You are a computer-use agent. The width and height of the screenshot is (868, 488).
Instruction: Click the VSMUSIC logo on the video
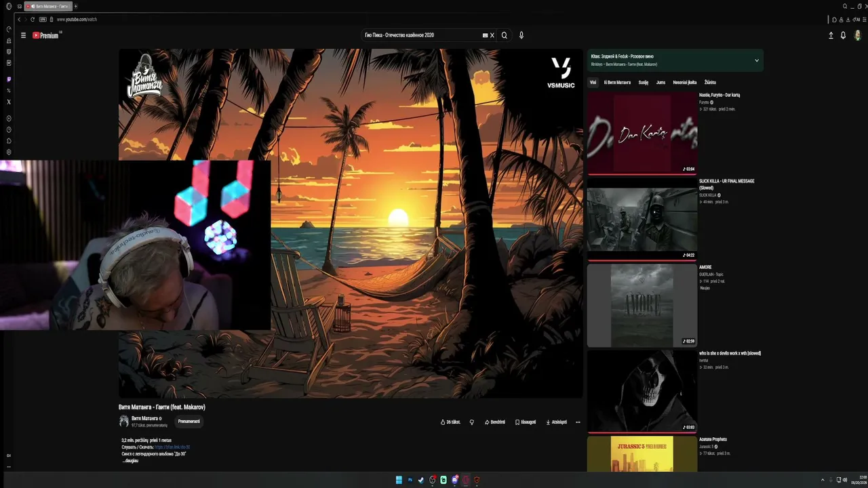561,73
